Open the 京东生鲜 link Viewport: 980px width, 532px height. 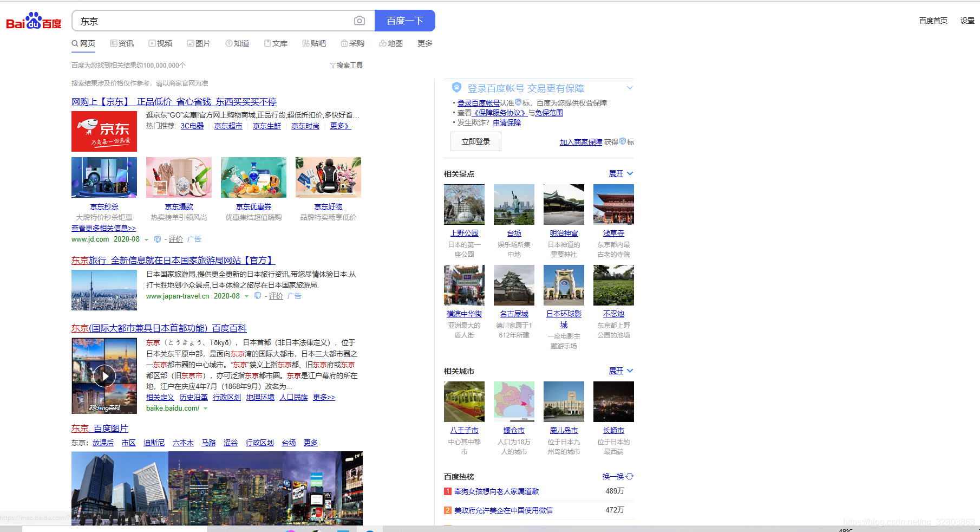[267, 126]
